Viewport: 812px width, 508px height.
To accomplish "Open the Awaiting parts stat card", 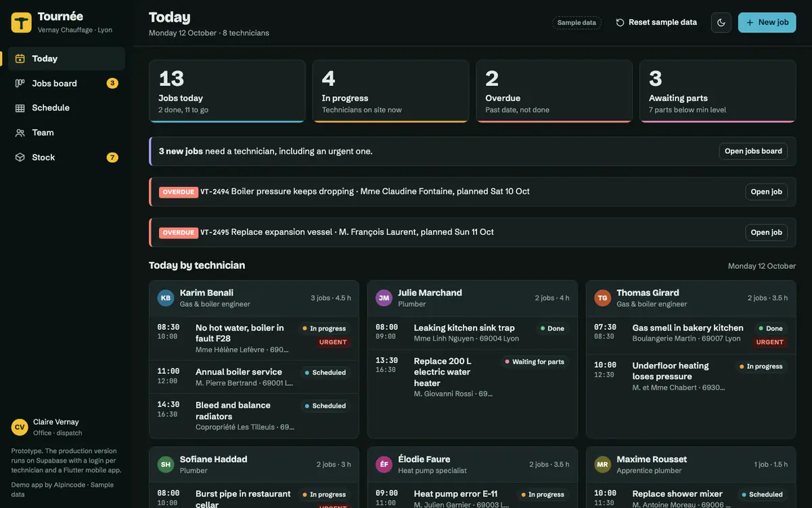I will click(718, 91).
